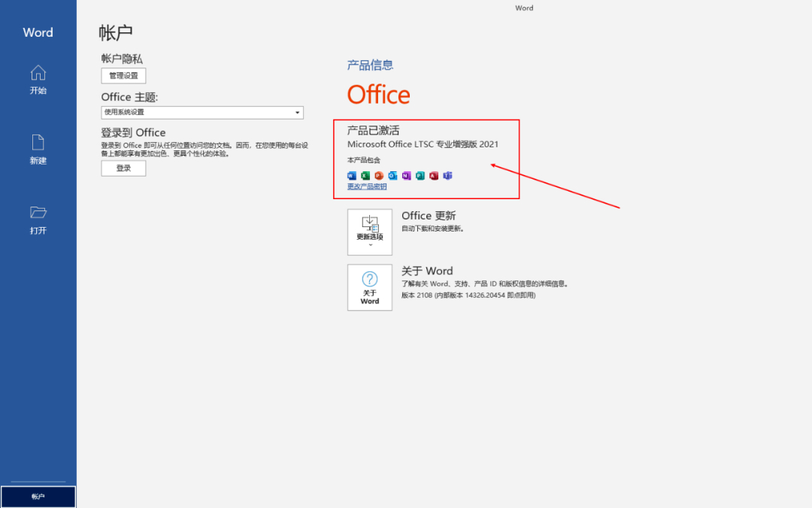This screenshot has width=812, height=508.
Task: Open the 更新选项 update options menu
Action: (370, 232)
